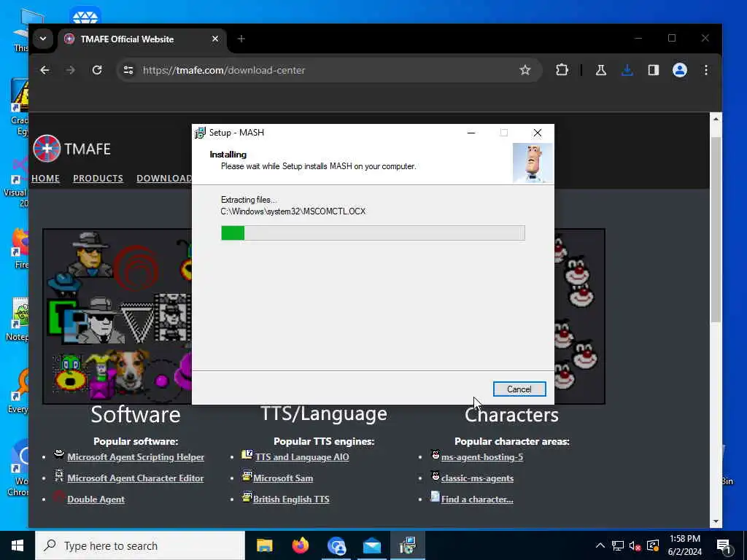The image size is (747, 560).
Task: Open Mail from the taskbar
Action: click(372, 545)
